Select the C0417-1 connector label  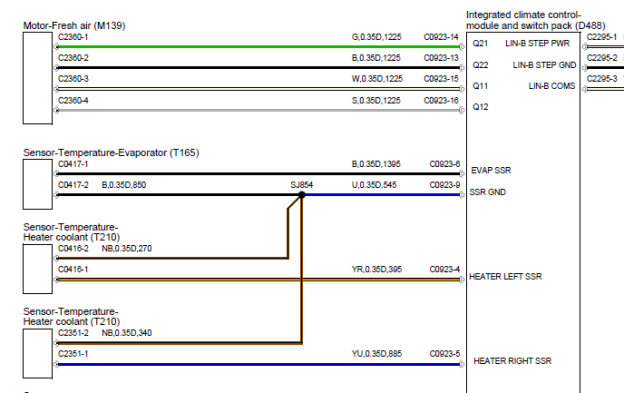point(73,164)
